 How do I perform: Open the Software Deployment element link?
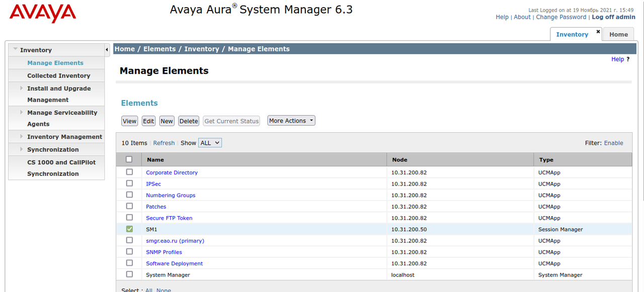(175, 263)
